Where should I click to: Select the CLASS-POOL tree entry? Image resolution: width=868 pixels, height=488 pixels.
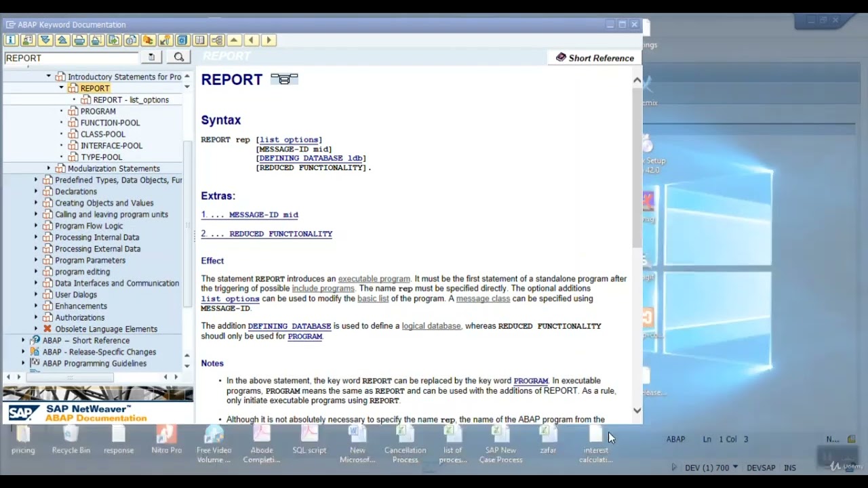click(103, 134)
